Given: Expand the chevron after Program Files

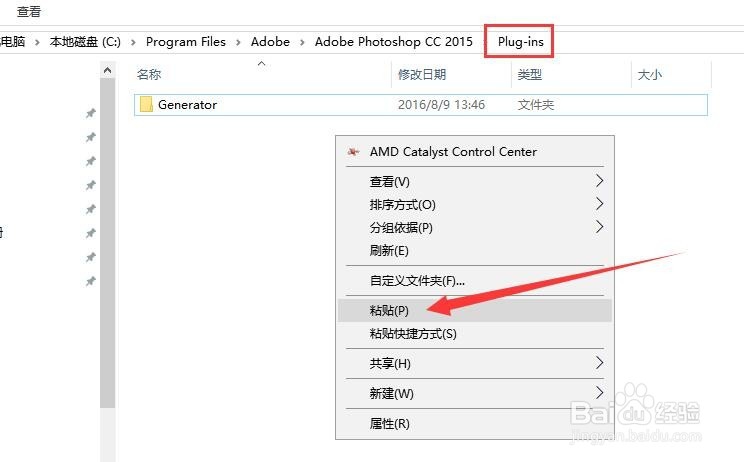Looking at the screenshot, I should (x=238, y=42).
